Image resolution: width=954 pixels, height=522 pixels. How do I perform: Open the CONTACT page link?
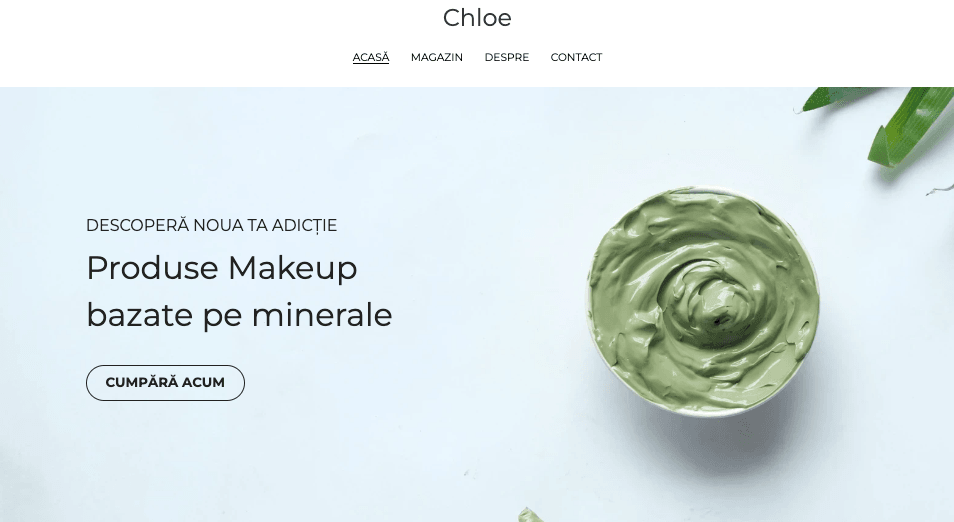(x=576, y=57)
